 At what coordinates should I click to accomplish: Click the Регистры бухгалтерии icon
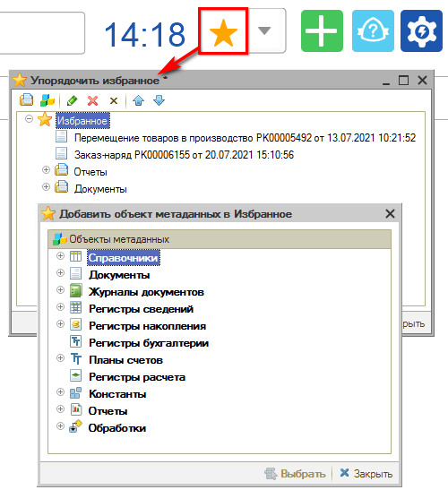75,341
